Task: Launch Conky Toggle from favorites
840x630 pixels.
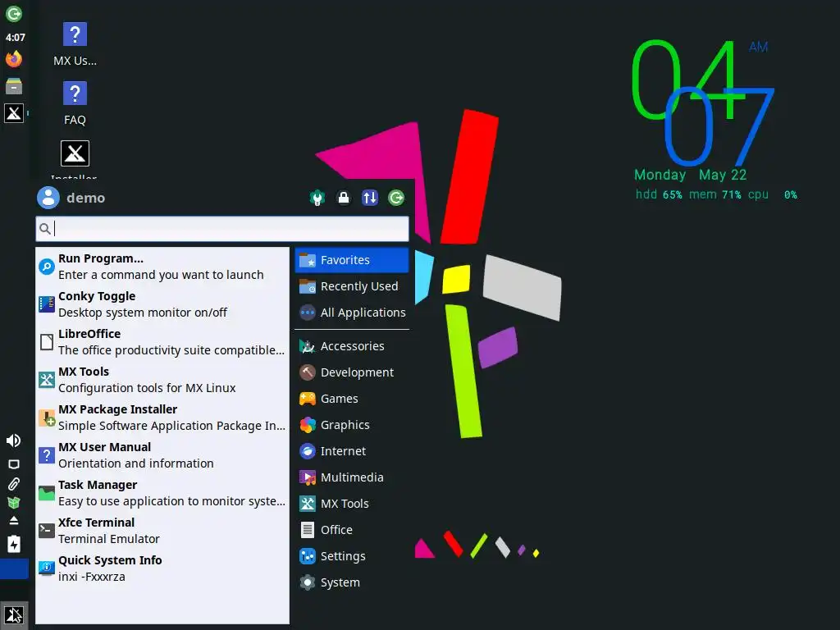Action: point(162,304)
